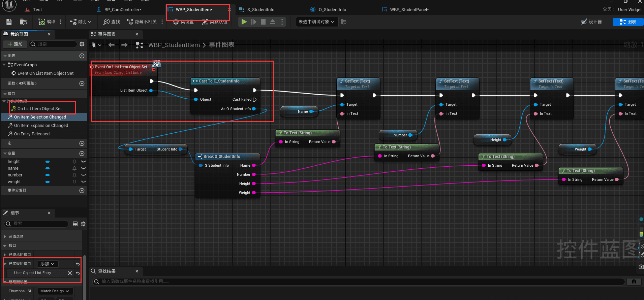644x300 pixels.
Task: Add a new graph with plus icon
Action: pos(82,56)
